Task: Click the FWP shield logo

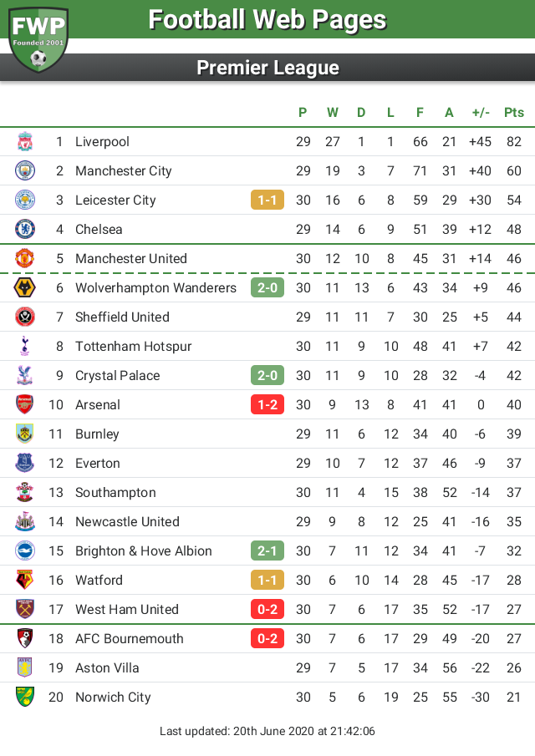Action: click(38, 37)
